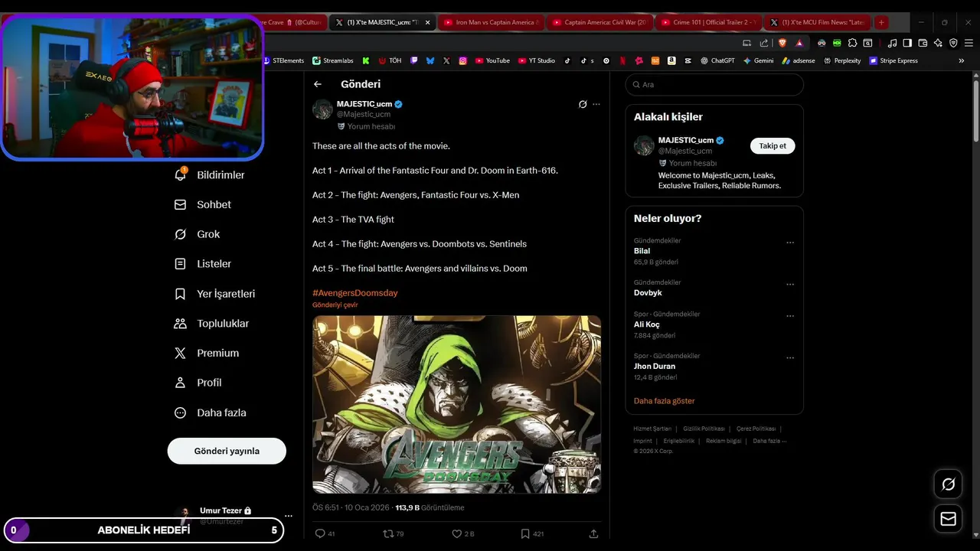This screenshot has height=551, width=980.
Task: Follow MAJESTIC_ucm with Takip et button
Action: click(x=773, y=145)
